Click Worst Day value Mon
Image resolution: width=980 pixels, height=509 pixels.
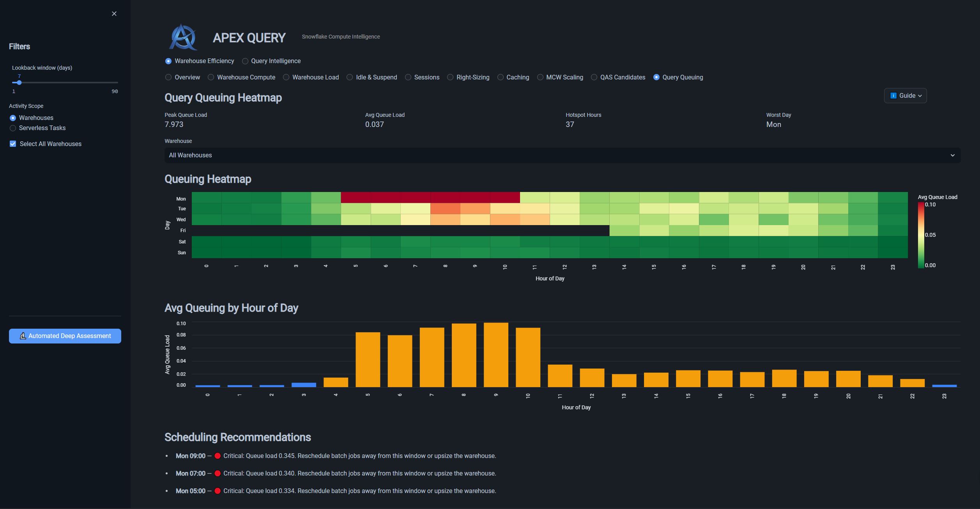774,125
